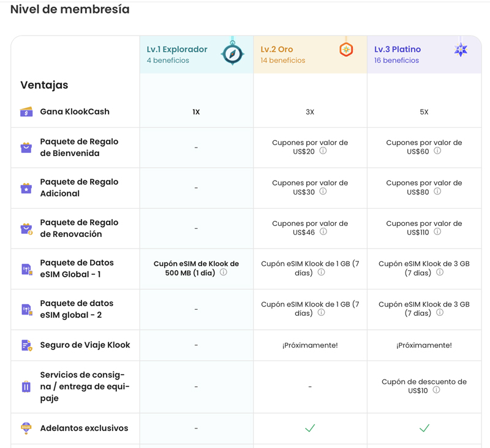Open info icon beside US$110 renewal coupons
This screenshot has width=490, height=448.
437,231
